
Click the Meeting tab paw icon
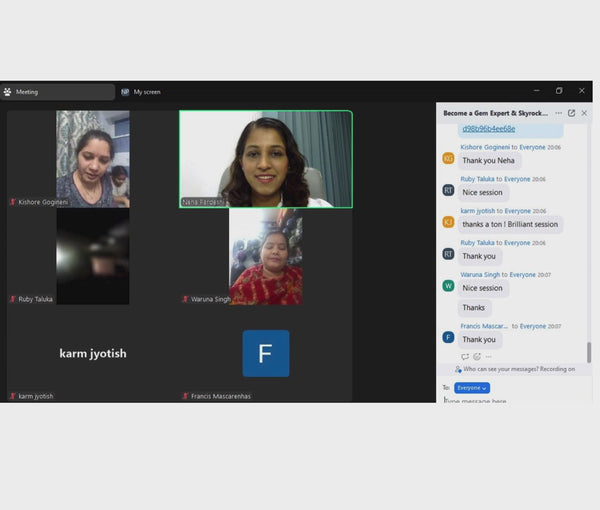(8, 92)
